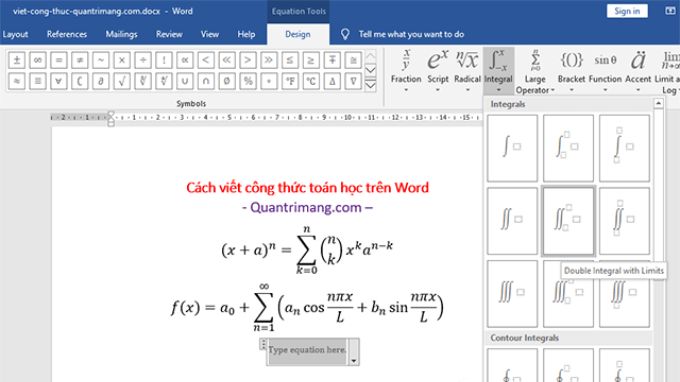Insert the for-all (∀) symbol
Viewport: 680px width, 382px height.
(x=59, y=81)
